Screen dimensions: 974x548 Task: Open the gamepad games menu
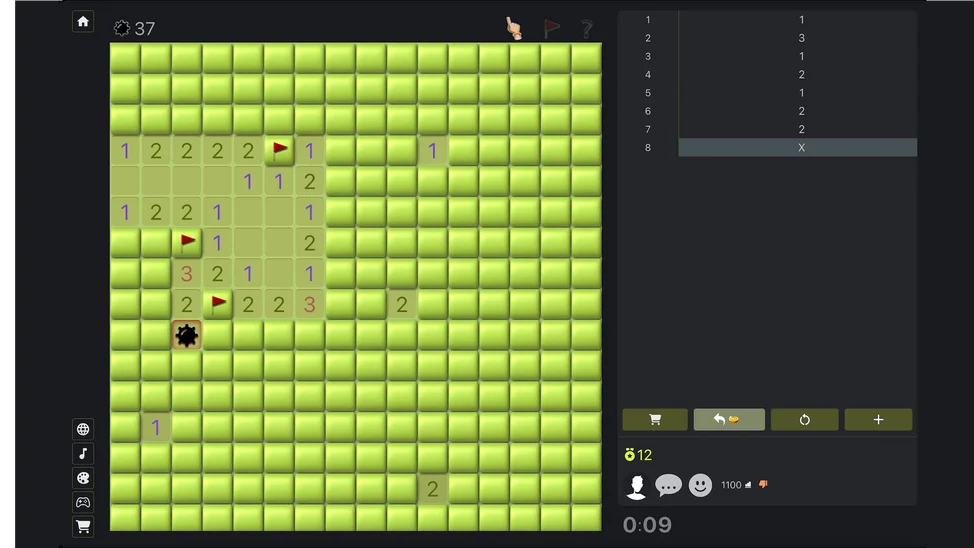coord(83,502)
